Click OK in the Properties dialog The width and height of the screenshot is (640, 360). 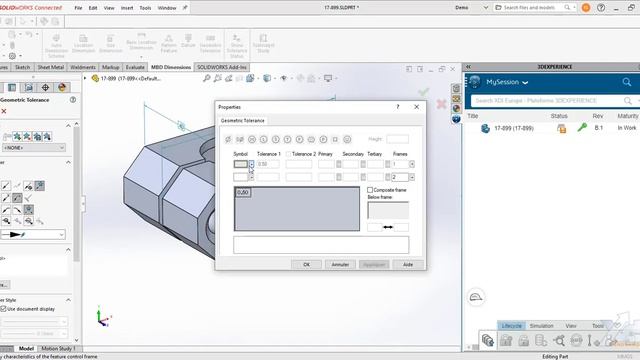coord(307,264)
